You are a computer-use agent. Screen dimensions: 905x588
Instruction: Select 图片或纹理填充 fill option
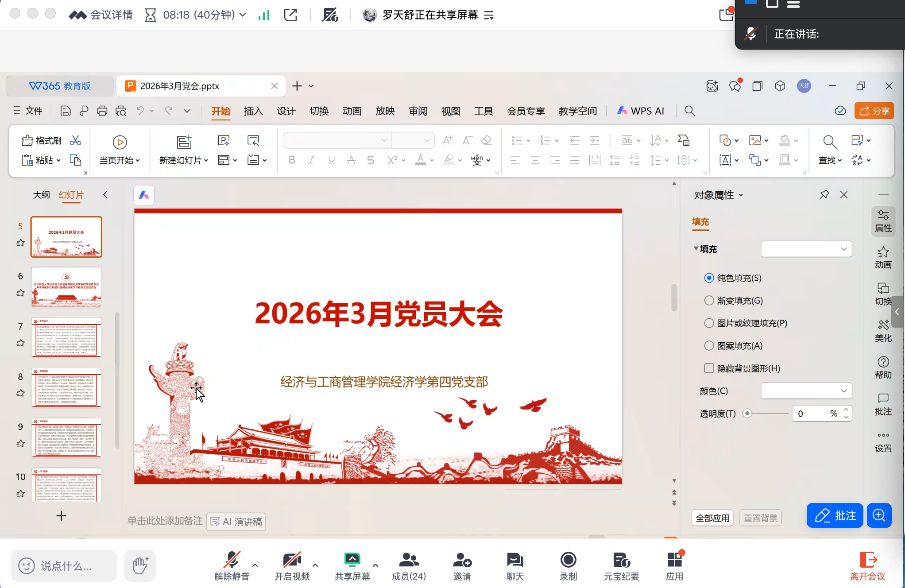[709, 323]
